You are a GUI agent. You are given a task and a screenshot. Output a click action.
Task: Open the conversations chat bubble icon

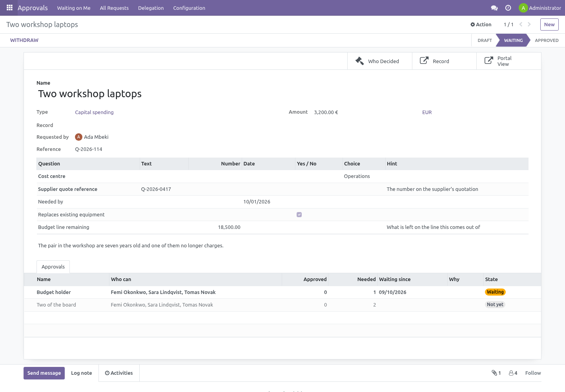coord(494,8)
